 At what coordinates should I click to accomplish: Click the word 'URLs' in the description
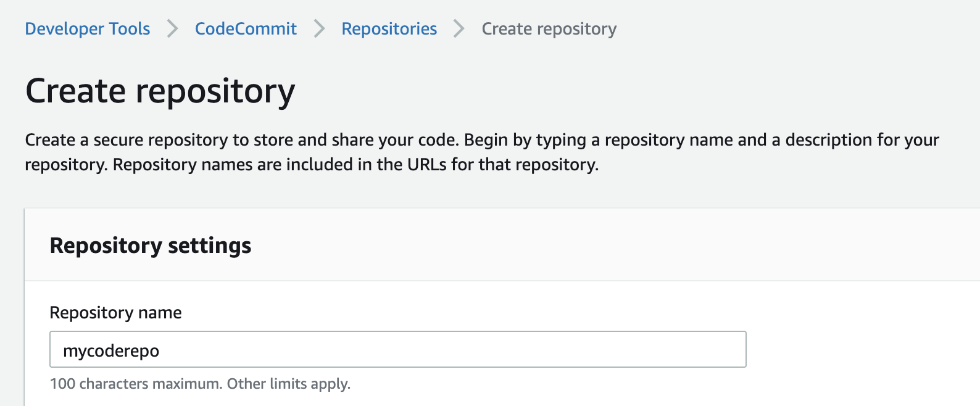click(427, 165)
